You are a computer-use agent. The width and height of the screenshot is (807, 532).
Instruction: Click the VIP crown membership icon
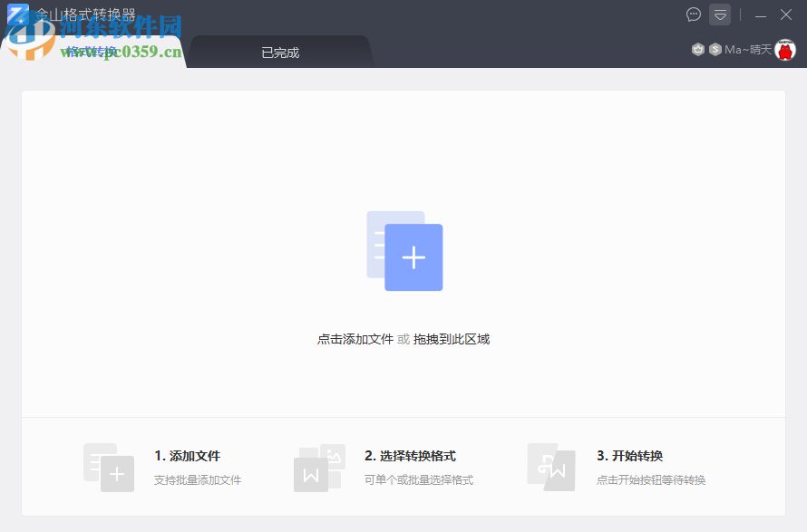click(x=697, y=49)
